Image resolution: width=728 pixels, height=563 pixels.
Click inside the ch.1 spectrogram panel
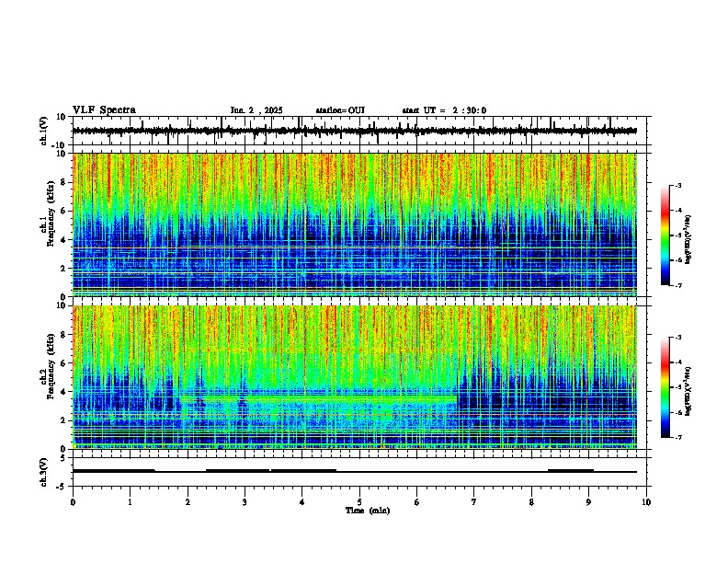tap(354, 224)
